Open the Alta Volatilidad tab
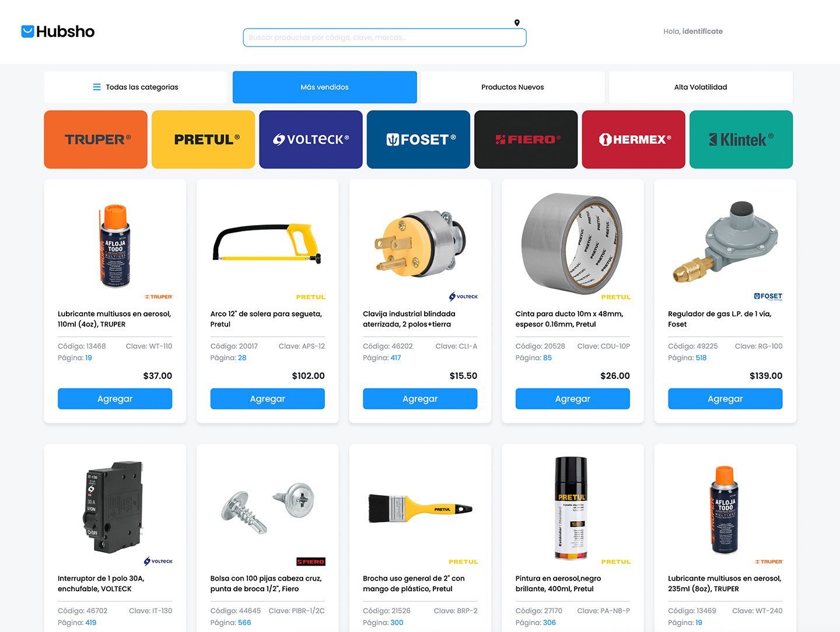 point(701,87)
